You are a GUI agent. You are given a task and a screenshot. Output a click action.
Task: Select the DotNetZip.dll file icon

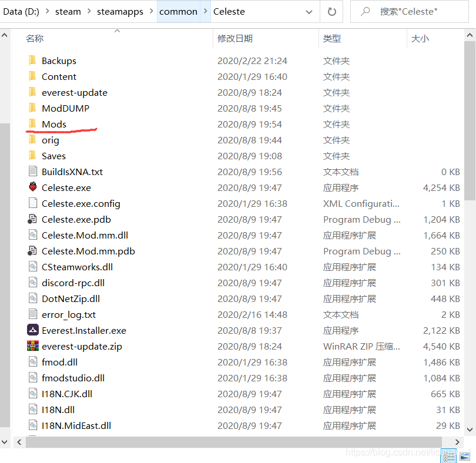pos(33,298)
